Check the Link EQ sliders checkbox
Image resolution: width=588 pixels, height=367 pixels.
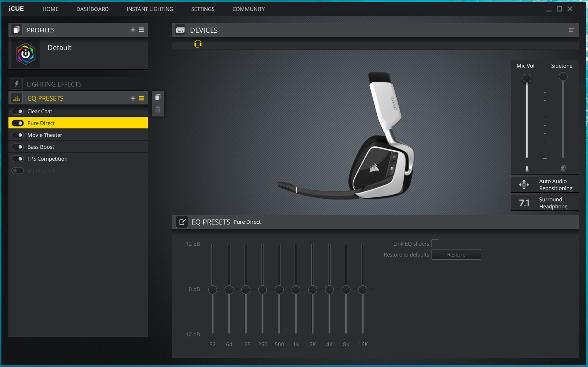click(x=435, y=243)
